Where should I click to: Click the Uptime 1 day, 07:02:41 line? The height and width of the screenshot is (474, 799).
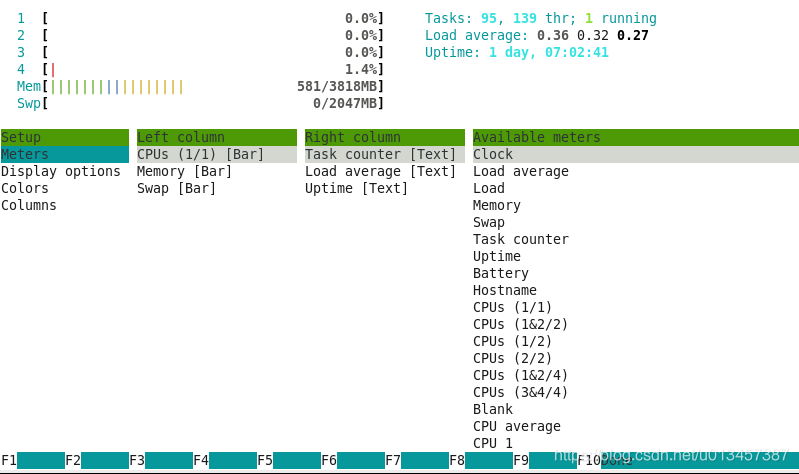[x=517, y=52]
